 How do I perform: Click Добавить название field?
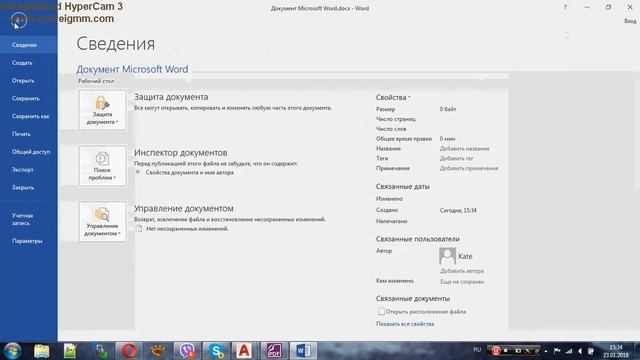point(464,149)
